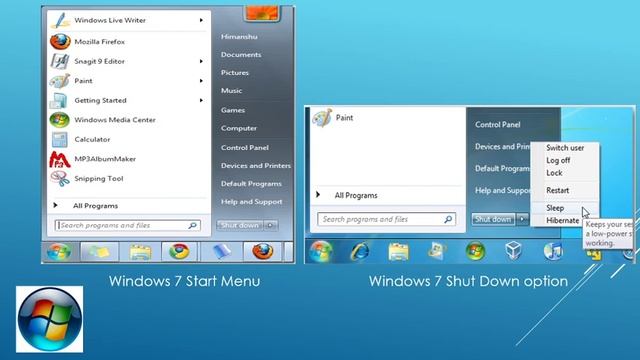Open Default Programs in the right Start Menu
The image size is (640, 360).
click(x=502, y=168)
